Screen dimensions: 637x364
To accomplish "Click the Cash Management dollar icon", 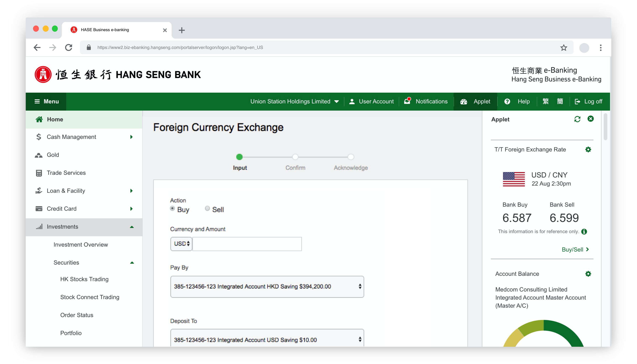I will [38, 137].
